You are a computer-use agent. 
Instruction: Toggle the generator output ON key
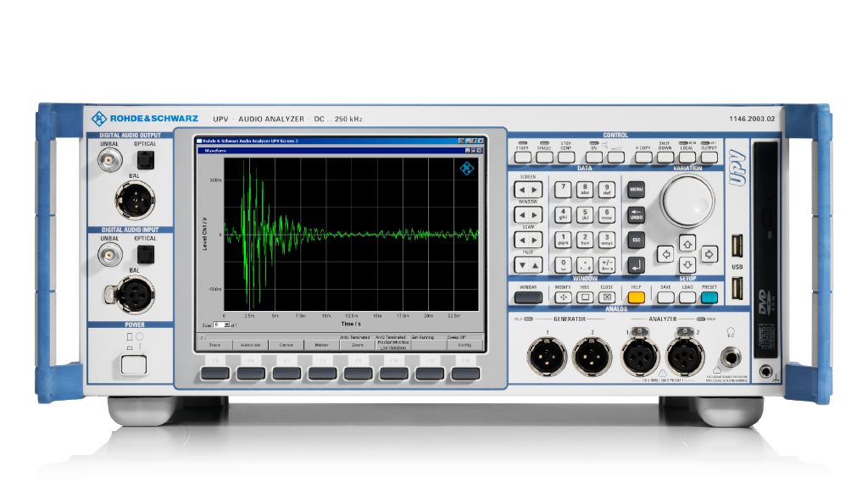(x=593, y=157)
